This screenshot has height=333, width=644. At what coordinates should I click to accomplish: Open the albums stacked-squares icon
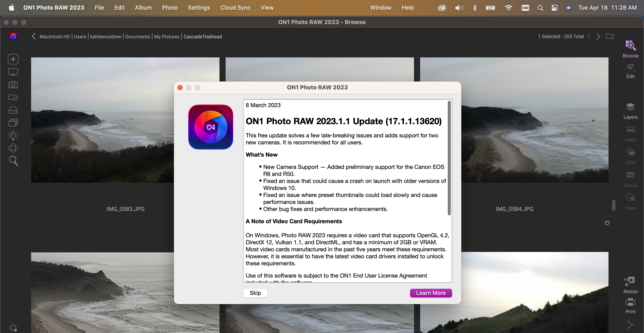13,122
